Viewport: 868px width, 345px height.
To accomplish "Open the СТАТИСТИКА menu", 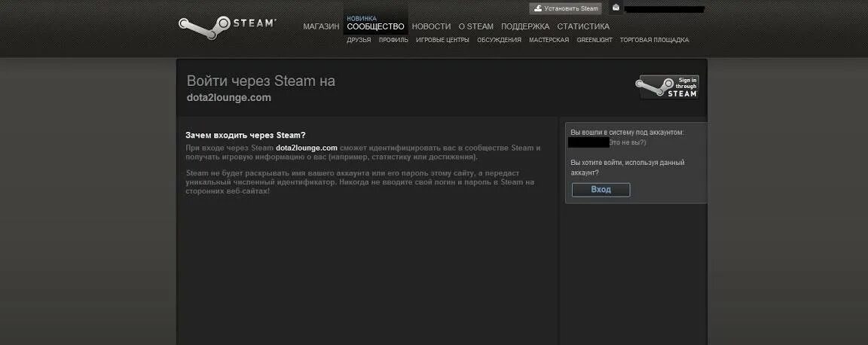I will pyautogui.click(x=583, y=26).
